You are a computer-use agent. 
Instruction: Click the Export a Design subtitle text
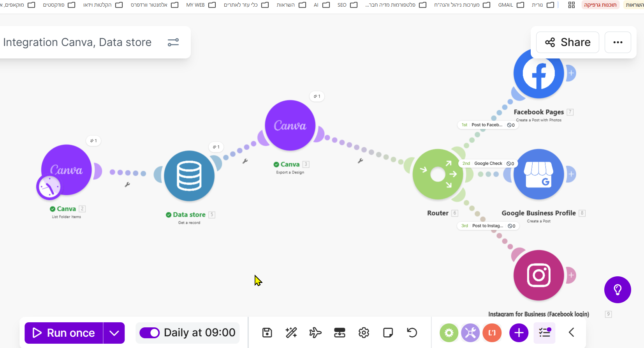[290, 172]
